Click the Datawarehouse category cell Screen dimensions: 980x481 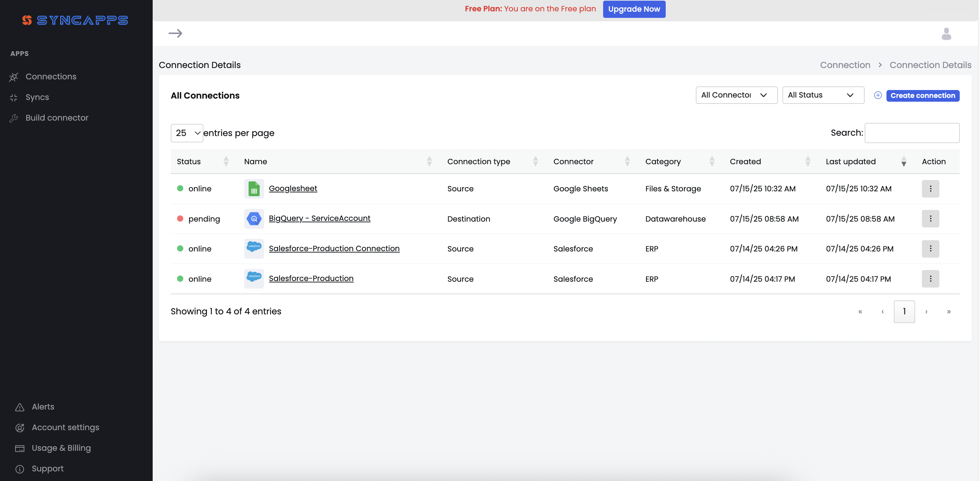tap(675, 219)
